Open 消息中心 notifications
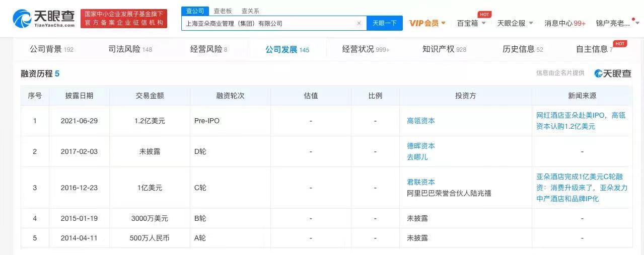The width and height of the screenshot is (644, 255). (564, 23)
